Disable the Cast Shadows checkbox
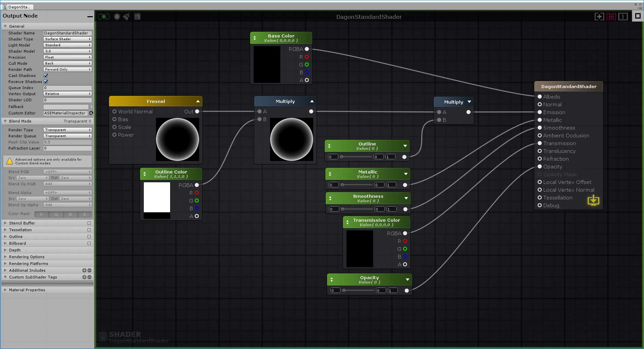 pos(46,76)
